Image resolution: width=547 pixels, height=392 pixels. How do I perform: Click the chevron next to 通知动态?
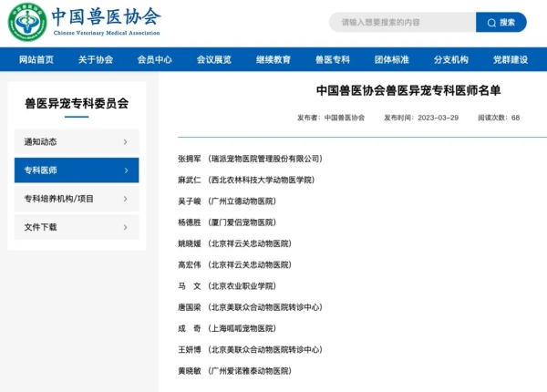click(x=126, y=142)
